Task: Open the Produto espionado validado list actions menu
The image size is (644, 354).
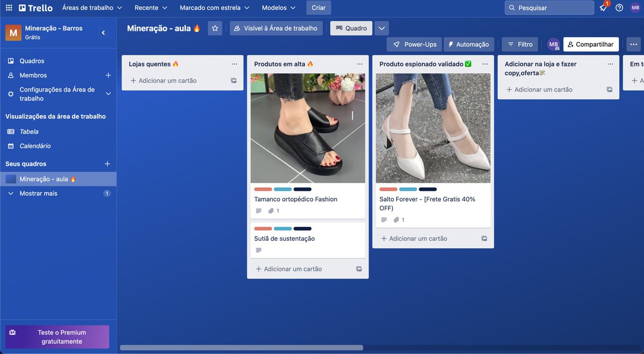Action: click(x=485, y=64)
